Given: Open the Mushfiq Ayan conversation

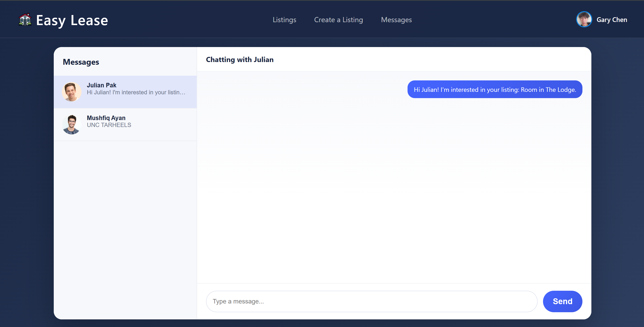Looking at the screenshot, I should (x=125, y=125).
